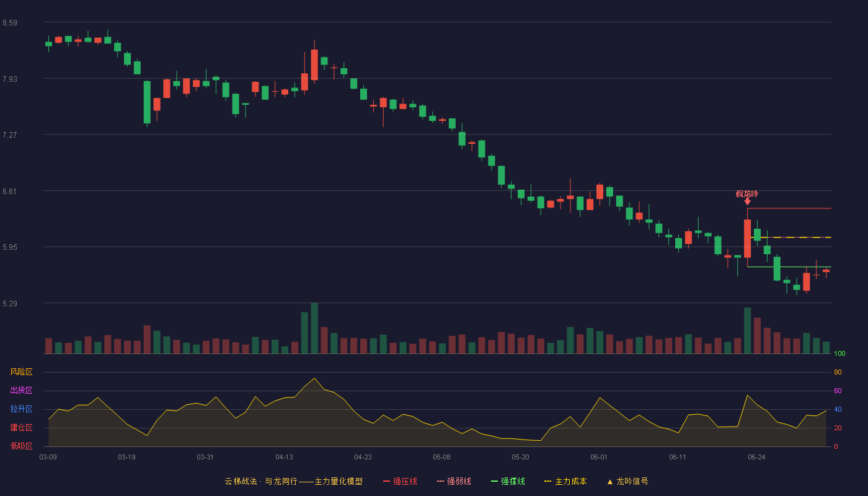Image resolution: width=868 pixels, height=496 pixels.
Task: Select the tallest green volume bar
Action: click(314, 328)
